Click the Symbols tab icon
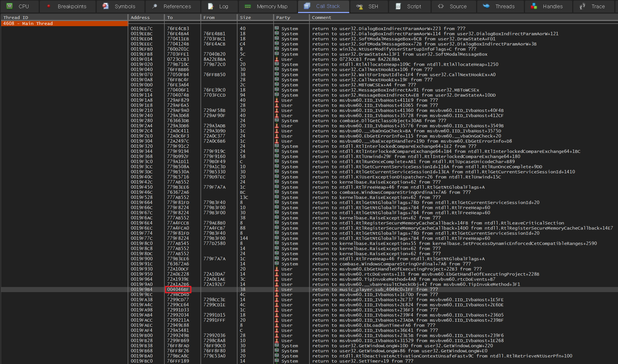The width and height of the screenshot is (618, 364). (106, 6)
